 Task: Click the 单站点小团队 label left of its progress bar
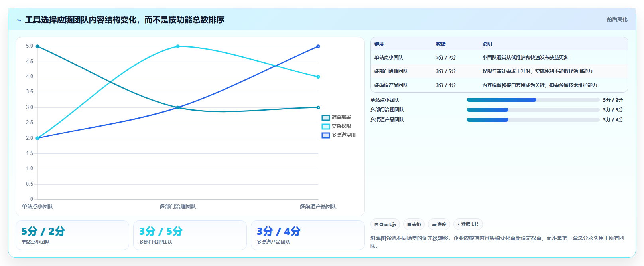[x=385, y=100]
